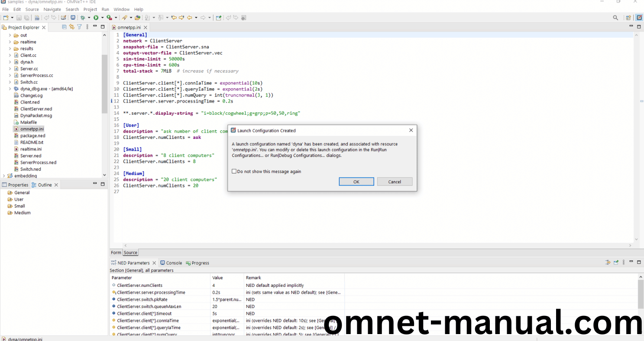Viewport: 644px width, 341px height.
Task: Click the Debug bug icon in toolbar
Action: click(x=82, y=18)
